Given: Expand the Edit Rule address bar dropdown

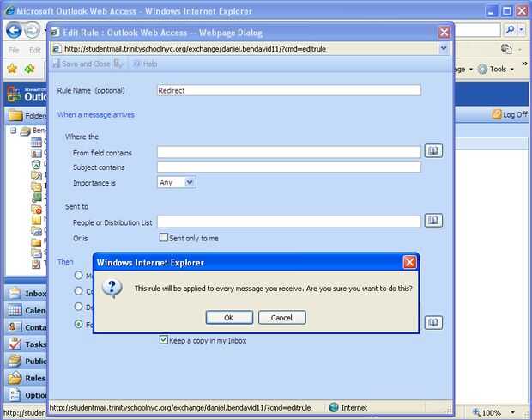Looking at the screenshot, I should (x=444, y=49).
